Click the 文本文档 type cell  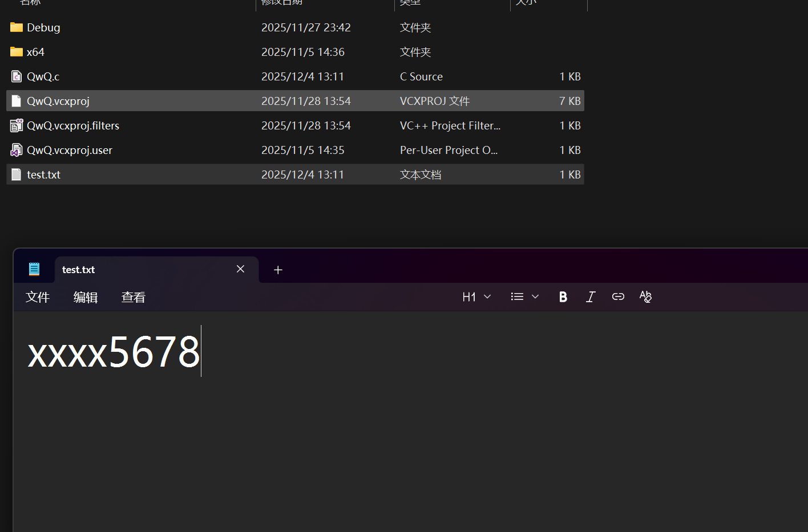[421, 174]
